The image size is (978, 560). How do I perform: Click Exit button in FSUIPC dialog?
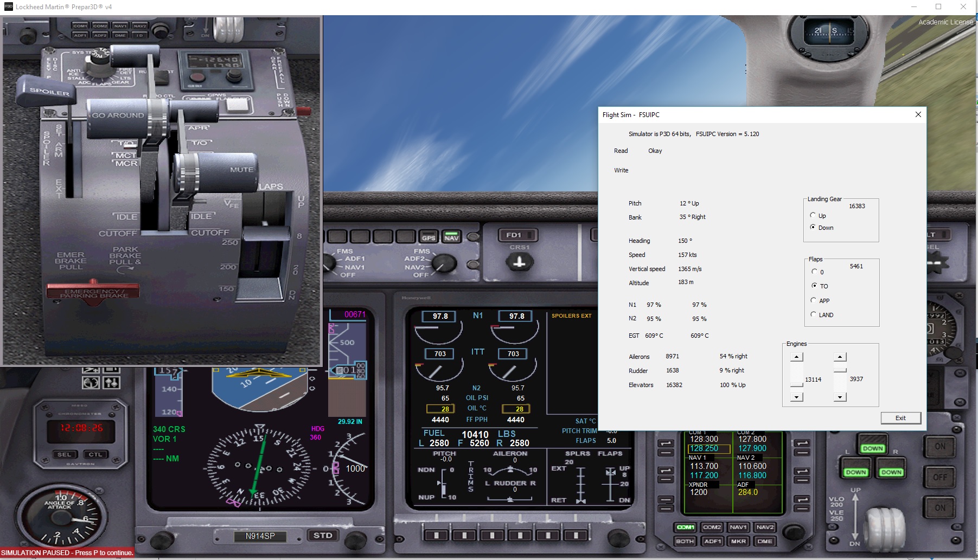(x=900, y=418)
